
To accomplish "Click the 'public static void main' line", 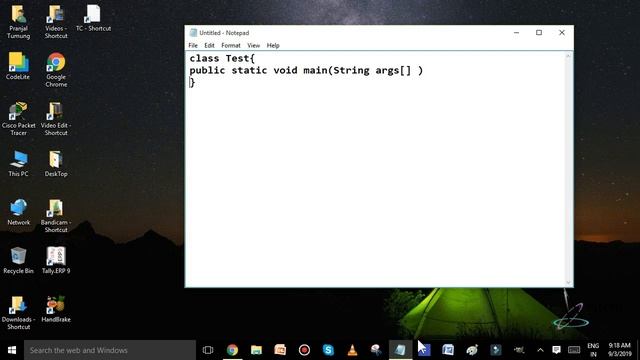I will 306,70.
